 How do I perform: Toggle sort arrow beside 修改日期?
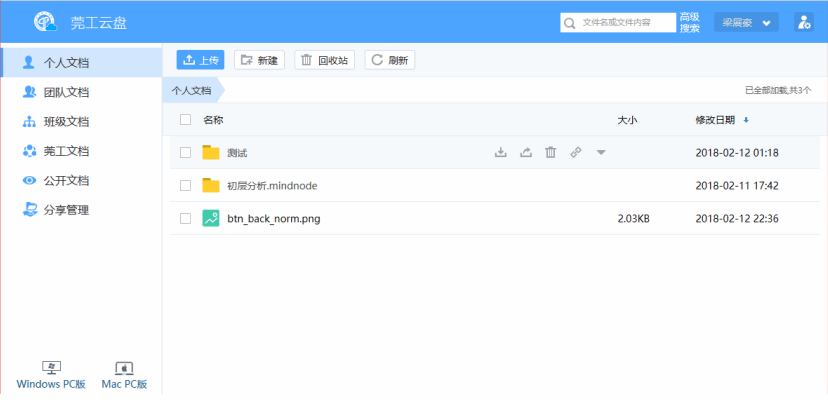(x=746, y=120)
